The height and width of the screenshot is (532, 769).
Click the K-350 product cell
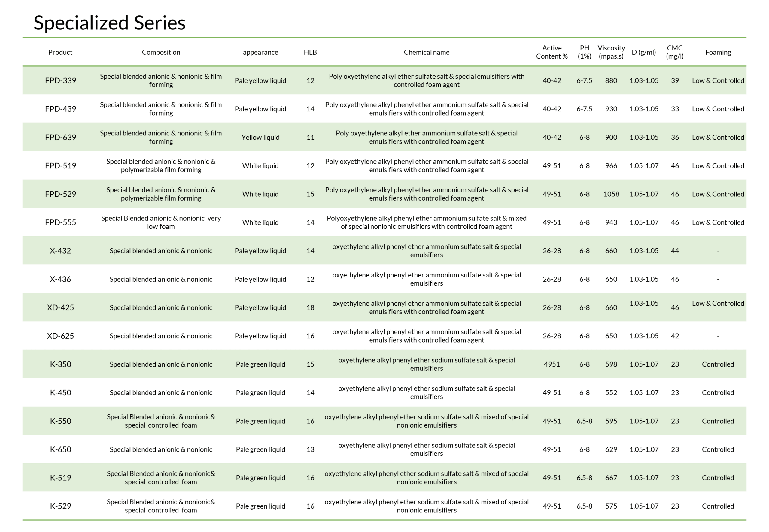pyautogui.click(x=60, y=364)
